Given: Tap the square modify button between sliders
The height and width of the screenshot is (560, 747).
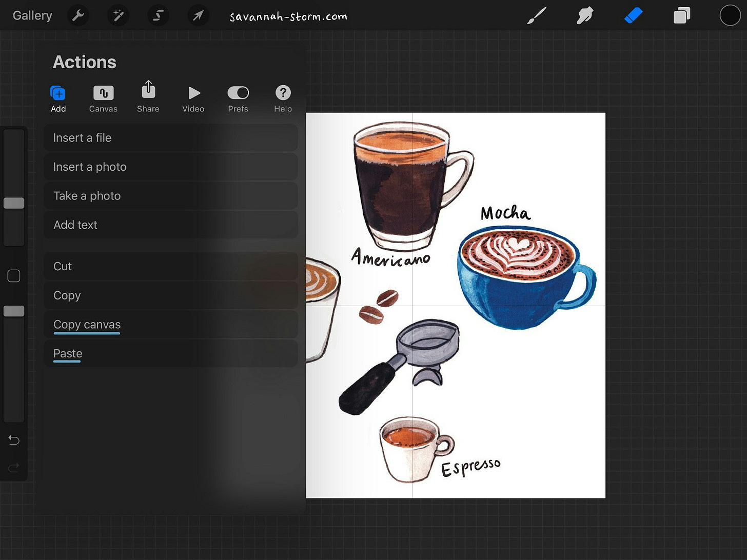Looking at the screenshot, I should [14, 276].
